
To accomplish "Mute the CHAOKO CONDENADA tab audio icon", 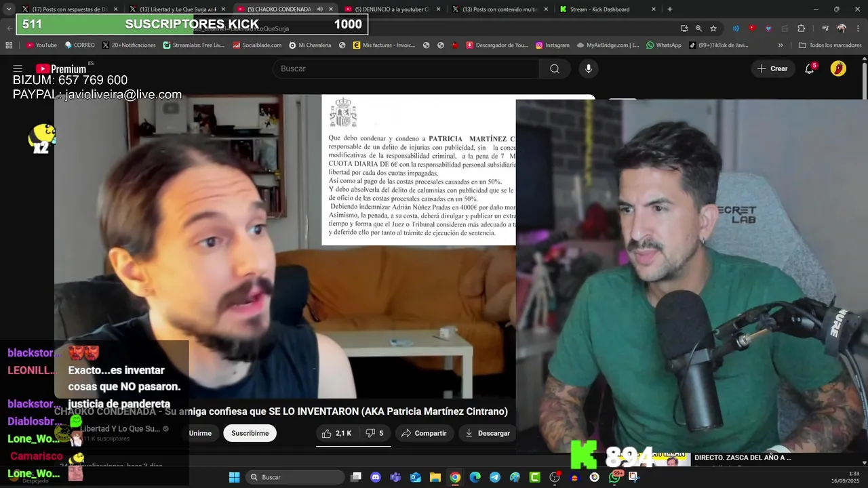I will pos(319,9).
